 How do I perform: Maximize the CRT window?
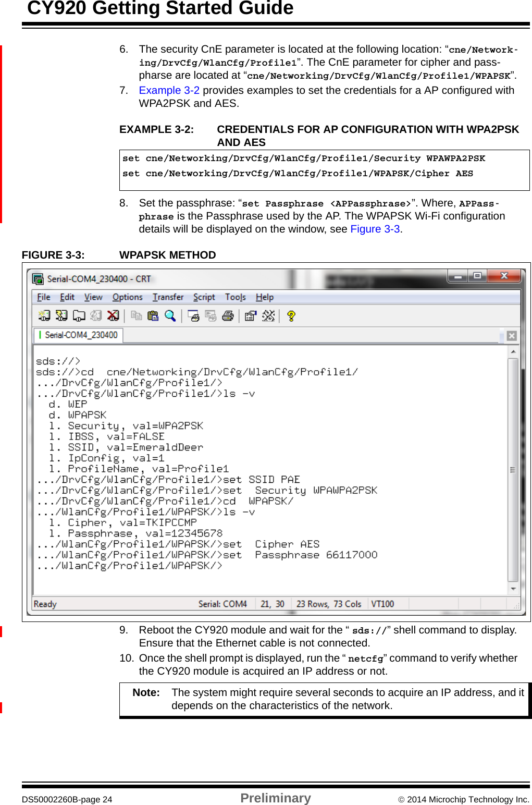(477, 276)
